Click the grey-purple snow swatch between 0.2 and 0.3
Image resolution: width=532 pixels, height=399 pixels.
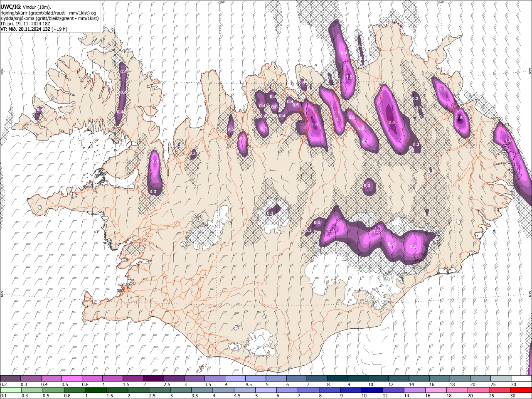(10, 378)
